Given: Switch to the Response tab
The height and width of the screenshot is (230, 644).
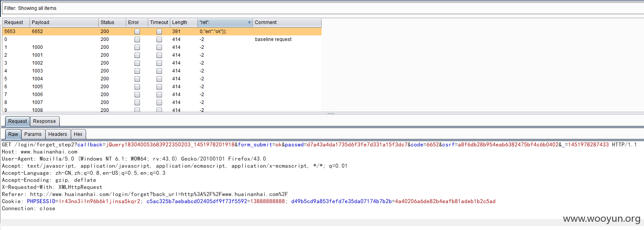Looking at the screenshot, I should tap(44, 121).
